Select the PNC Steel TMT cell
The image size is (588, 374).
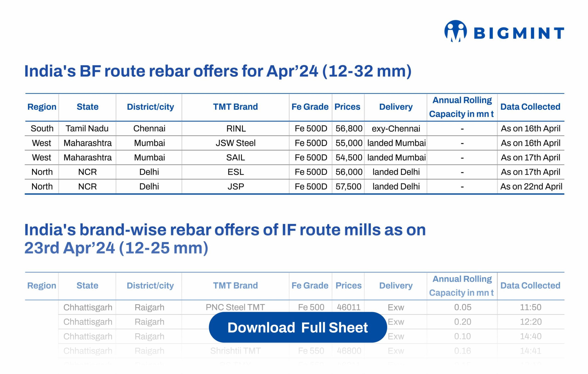click(x=235, y=307)
